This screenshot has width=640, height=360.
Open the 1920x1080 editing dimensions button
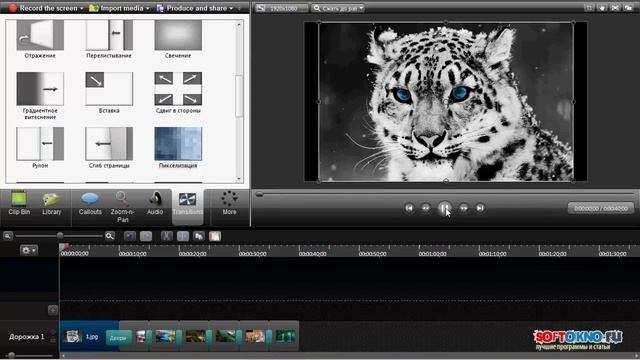point(281,8)
